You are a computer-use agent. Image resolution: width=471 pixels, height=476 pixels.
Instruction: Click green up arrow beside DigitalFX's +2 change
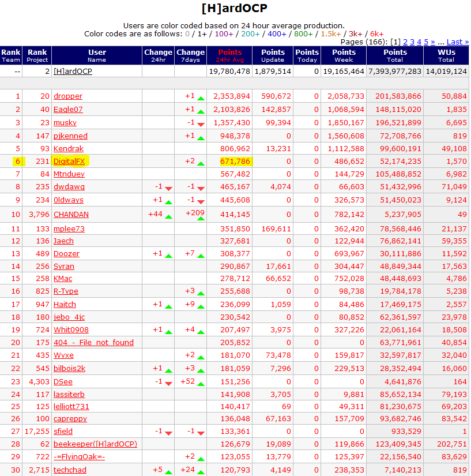(x=201, y=164)
